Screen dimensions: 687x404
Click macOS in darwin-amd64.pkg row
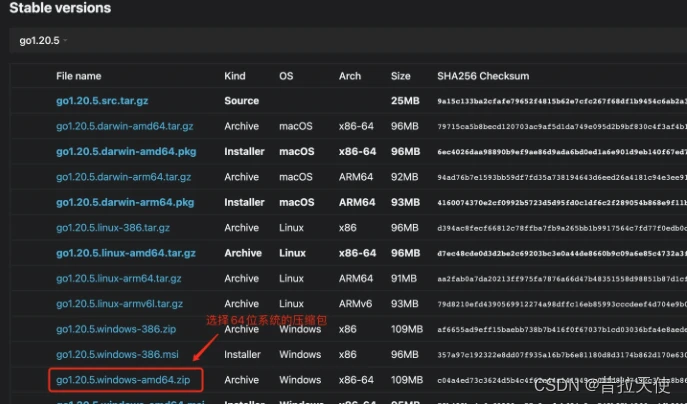tap(297, 152)
